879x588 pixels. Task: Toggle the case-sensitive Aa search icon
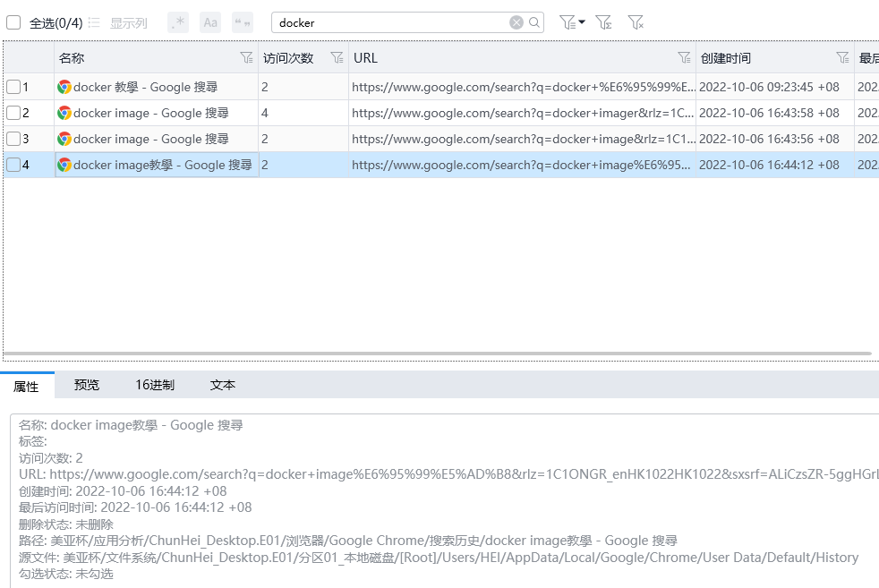[210, 22]
